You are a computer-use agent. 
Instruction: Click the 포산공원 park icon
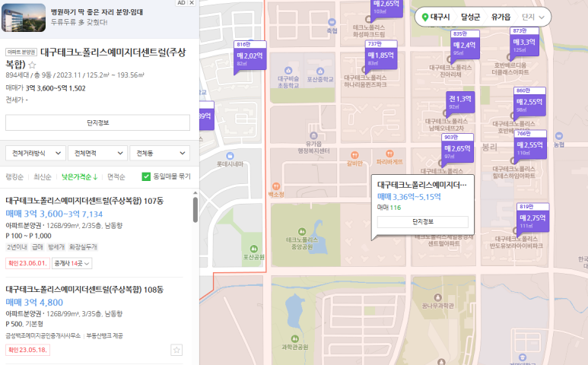click(254, 249)
